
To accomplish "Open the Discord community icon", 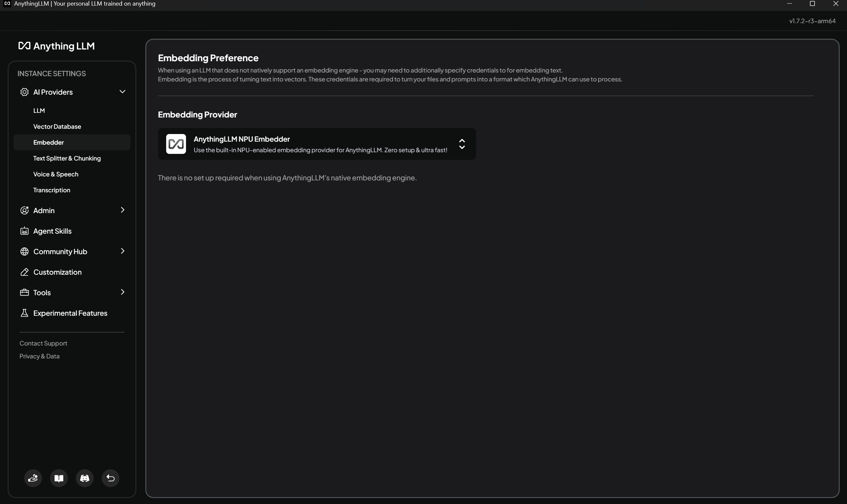I will (x=84, y=478).
